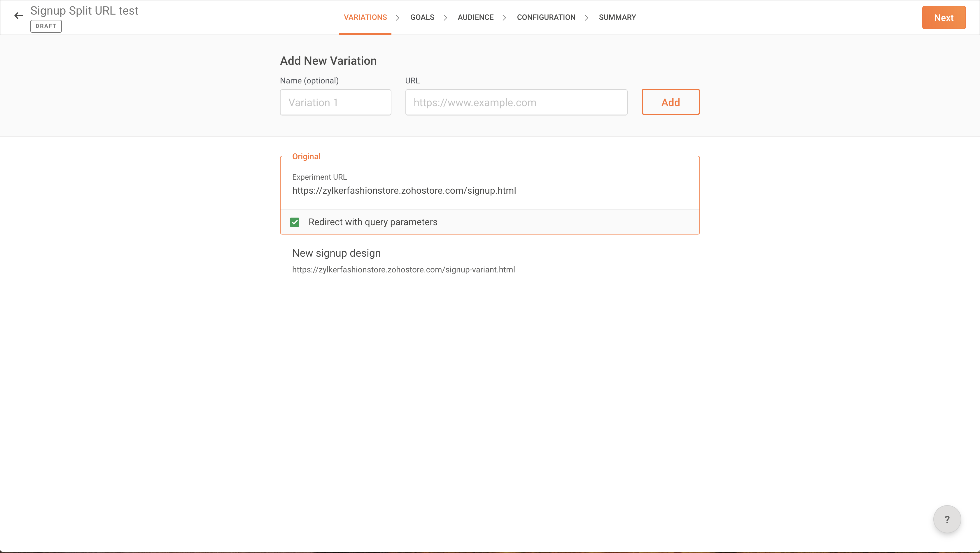Click the DRAFT status badge
The width and height of the screenshot is (980, 553).
click(46, 26)
